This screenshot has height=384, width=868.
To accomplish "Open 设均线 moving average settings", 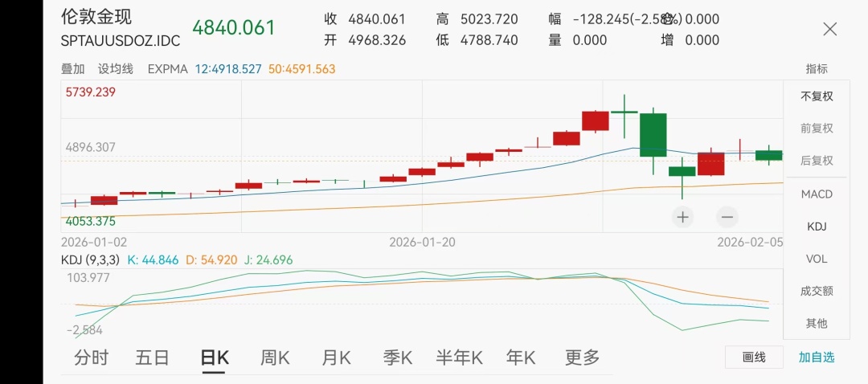I will (116, 69).
